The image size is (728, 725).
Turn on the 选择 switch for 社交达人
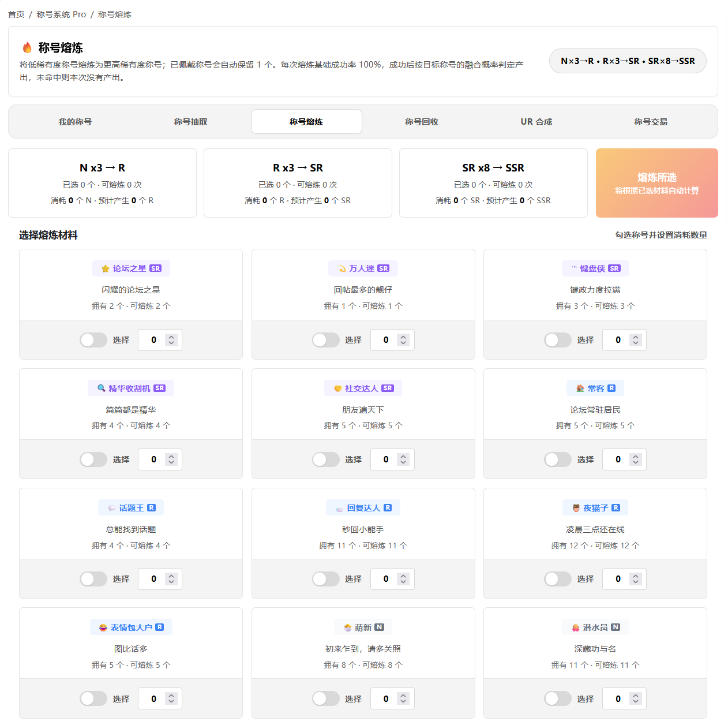[326, 459]
